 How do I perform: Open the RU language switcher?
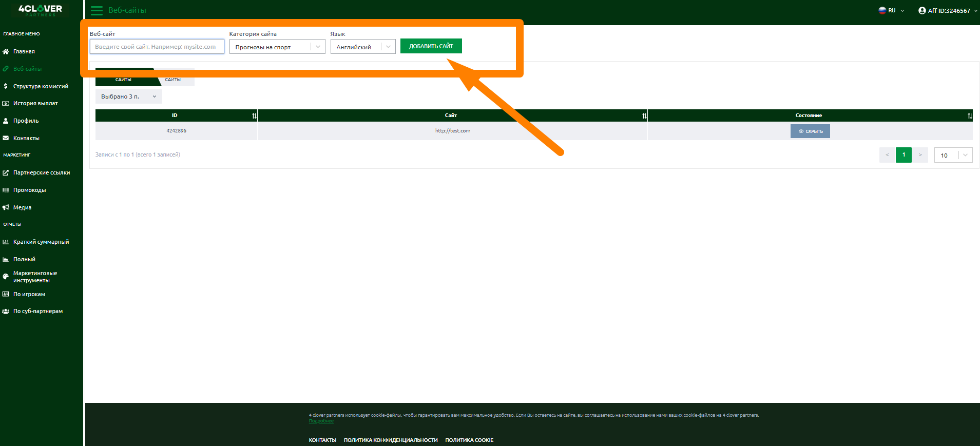[x=892, y=10]
